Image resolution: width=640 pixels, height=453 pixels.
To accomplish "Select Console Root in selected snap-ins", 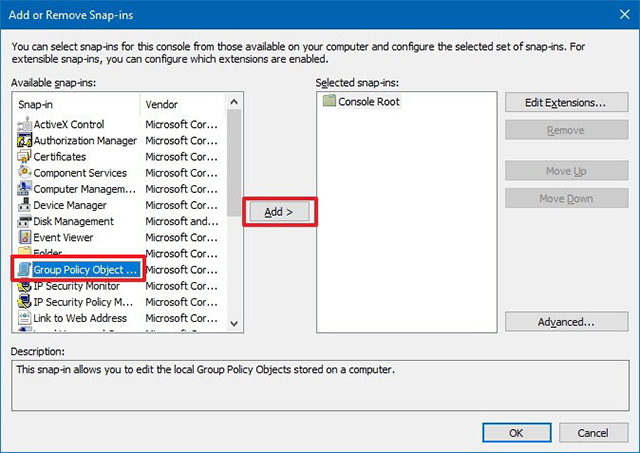I will pos(369,101).
